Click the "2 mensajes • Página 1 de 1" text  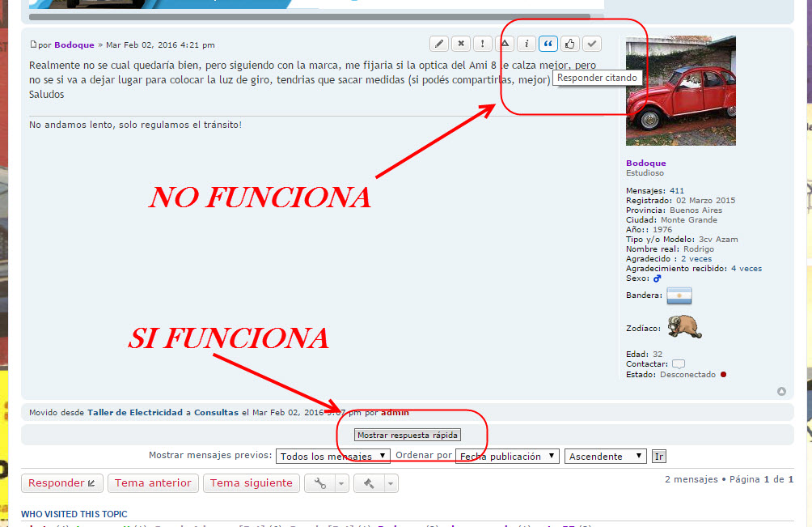730,479
